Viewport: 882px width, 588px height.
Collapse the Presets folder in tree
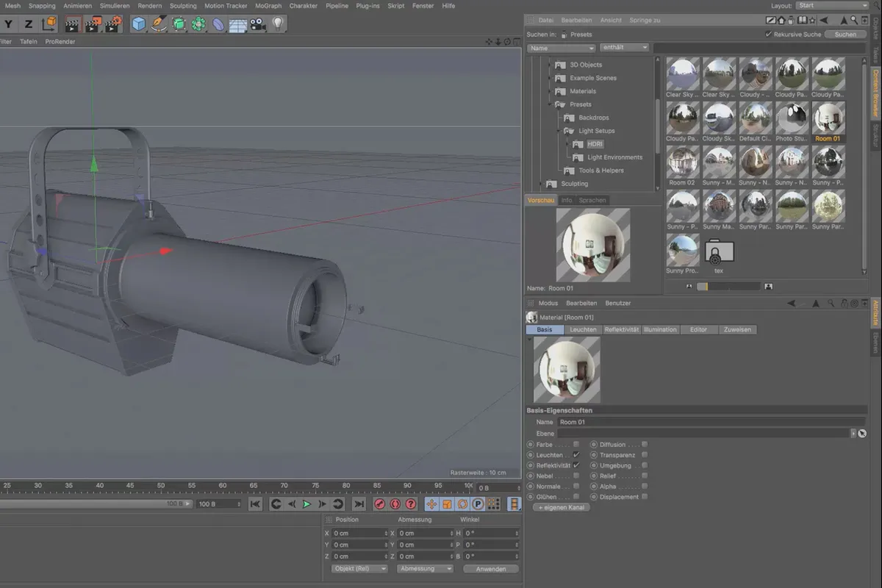(x=549, y=104)
